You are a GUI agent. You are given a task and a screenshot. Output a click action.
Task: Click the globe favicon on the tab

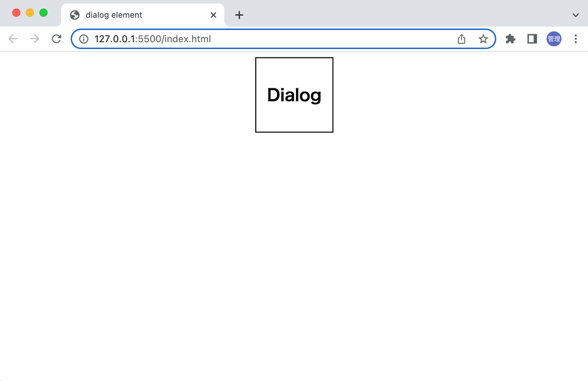click(74, 15)
